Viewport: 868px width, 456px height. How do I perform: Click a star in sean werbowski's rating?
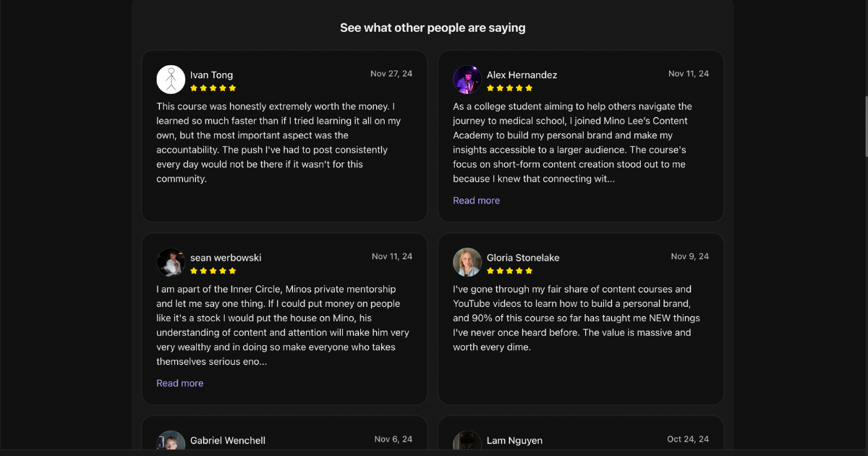point(213,270)
